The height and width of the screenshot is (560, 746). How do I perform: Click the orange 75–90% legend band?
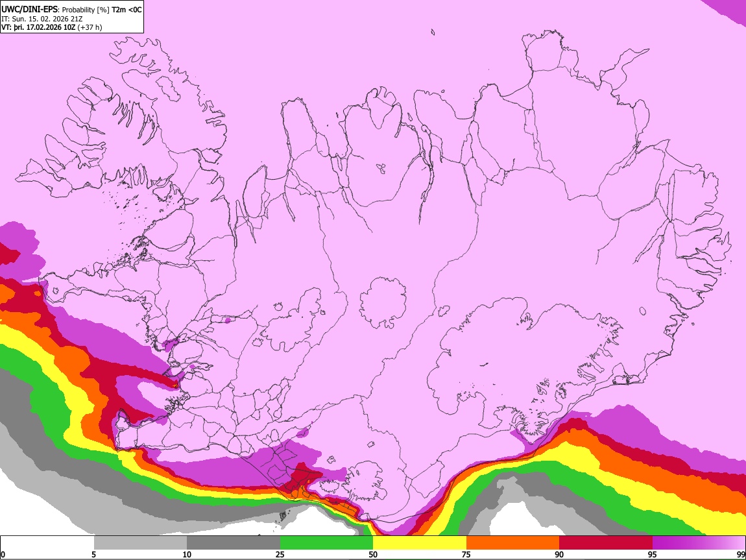point(512,543)
